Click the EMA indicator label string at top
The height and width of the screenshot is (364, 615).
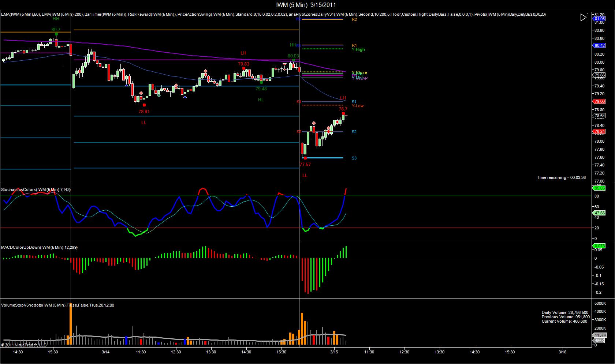pos(273,14)
